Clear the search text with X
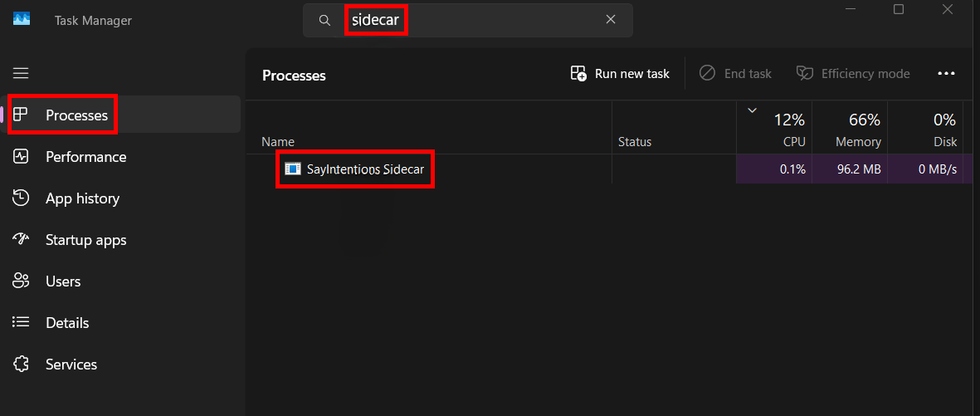980x416 pixels. coord(611,19)
